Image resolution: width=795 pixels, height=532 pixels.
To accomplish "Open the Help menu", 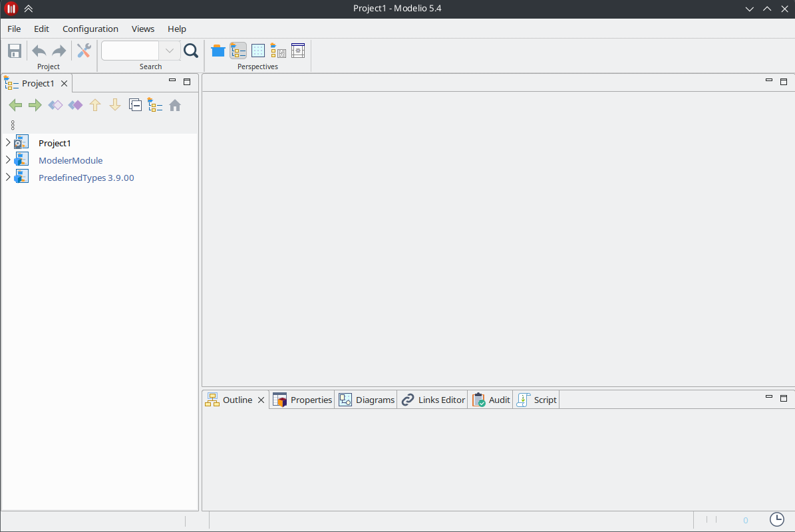I will (177, 29).
